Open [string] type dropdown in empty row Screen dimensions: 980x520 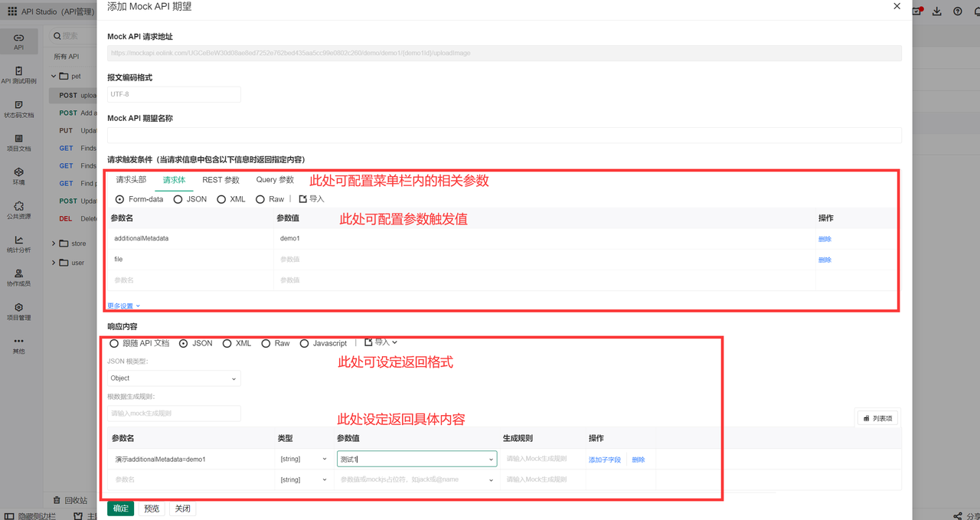click(303, 479)
